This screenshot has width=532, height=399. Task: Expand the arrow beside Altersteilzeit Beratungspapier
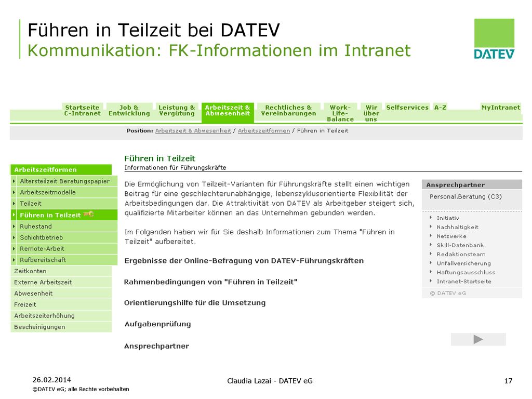coord(14,181)
